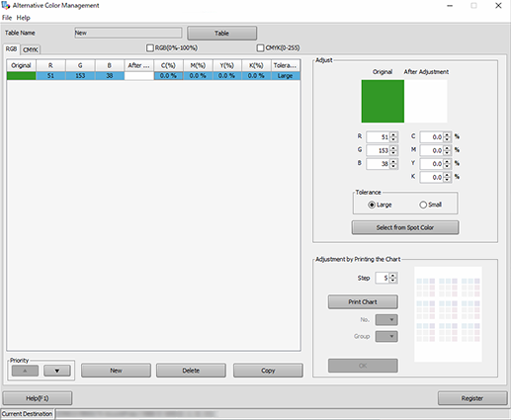Open the File menu
Viewport: 511px width, 420px height.
(7, 18)
